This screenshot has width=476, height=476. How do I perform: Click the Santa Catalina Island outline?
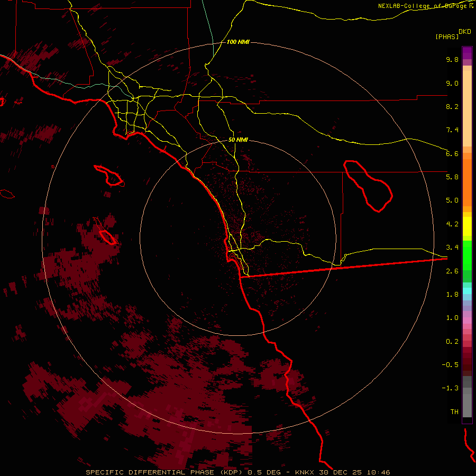(x=108, y=176)
